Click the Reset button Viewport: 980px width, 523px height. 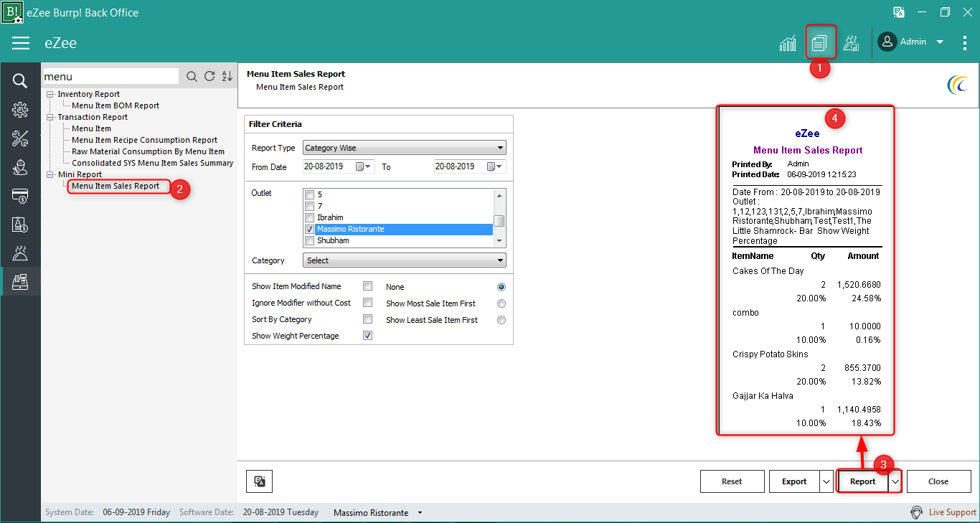point(732,481)
